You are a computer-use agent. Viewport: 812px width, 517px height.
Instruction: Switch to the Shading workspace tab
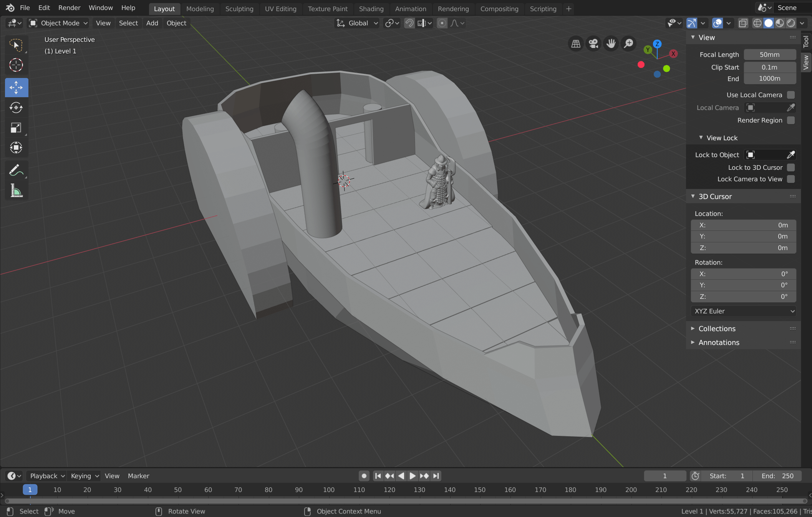371,9
